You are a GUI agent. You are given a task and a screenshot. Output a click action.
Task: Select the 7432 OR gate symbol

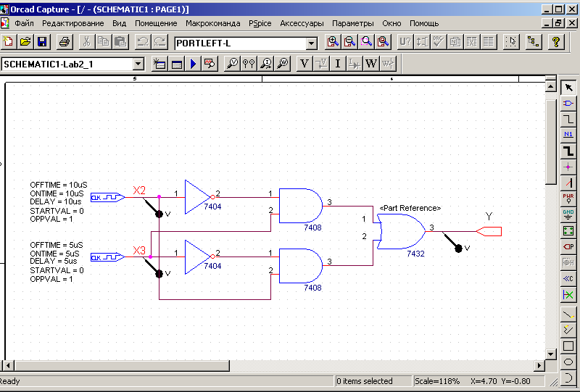pos(402,231)
